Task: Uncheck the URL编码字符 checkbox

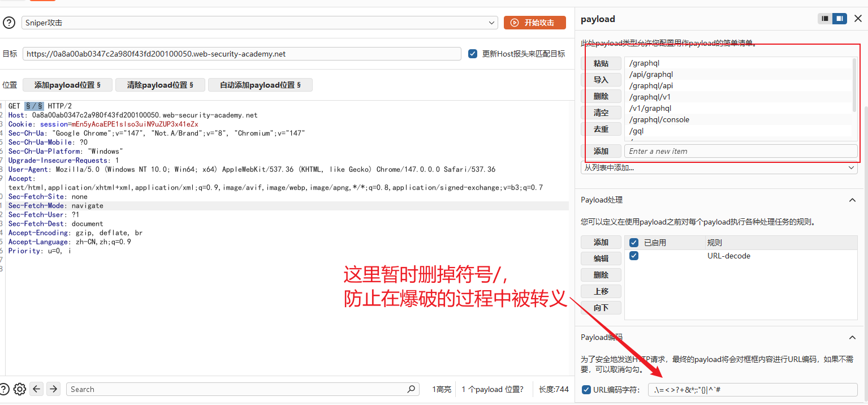Action: (586, 389)
